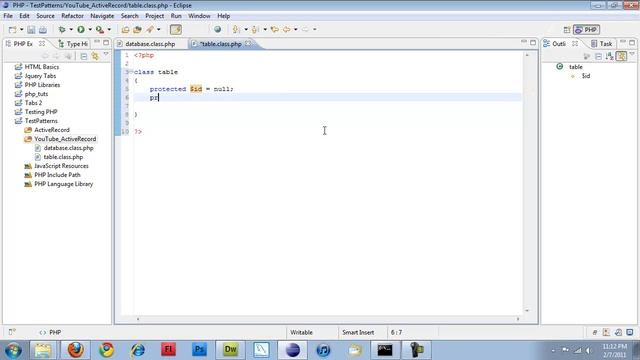The height and width of the screenshot is (360, 640).
Task: Toggle alphabetical Sort in Outline view
Action: pos(610,56)
